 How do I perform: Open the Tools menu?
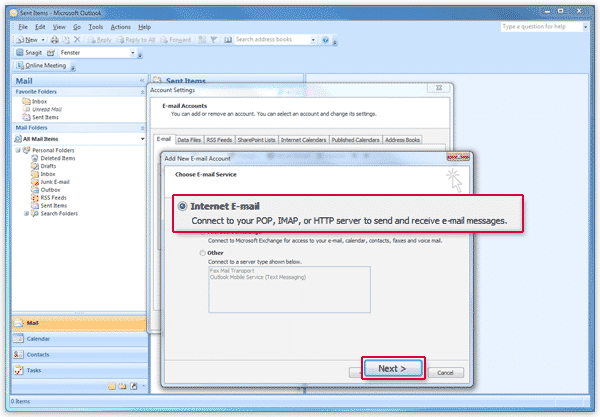pyautogui.click(x=96, y=27)
